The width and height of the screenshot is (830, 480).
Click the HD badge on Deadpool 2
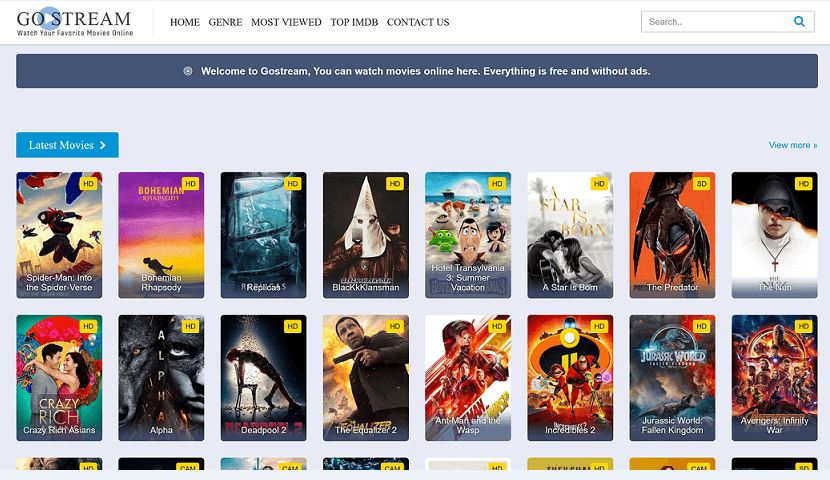(x=293, y=327)
